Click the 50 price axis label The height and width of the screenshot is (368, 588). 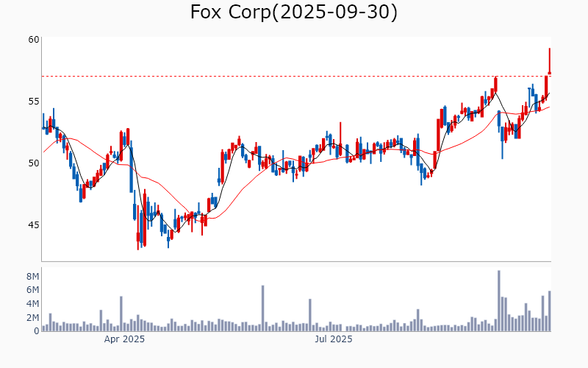coord(32,163)
